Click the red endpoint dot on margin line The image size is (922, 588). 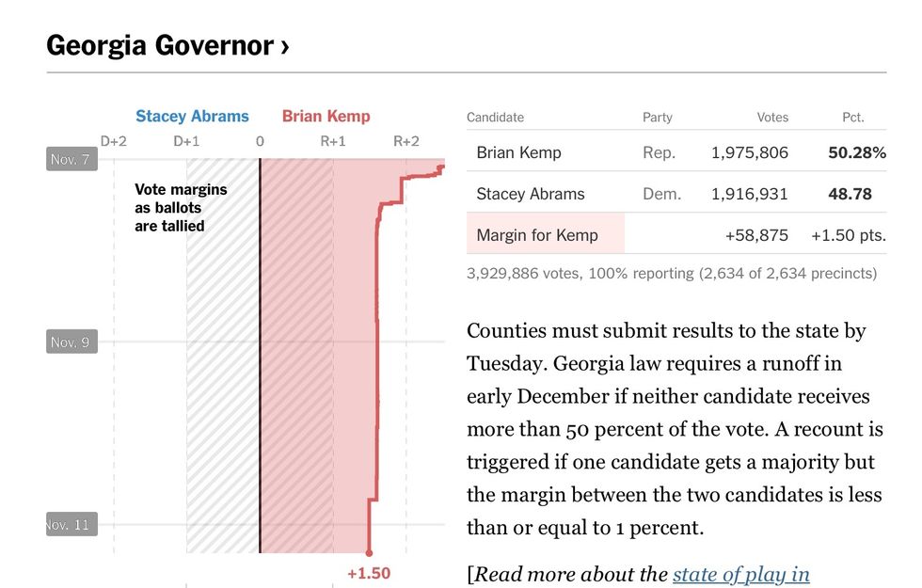(369, 553)
